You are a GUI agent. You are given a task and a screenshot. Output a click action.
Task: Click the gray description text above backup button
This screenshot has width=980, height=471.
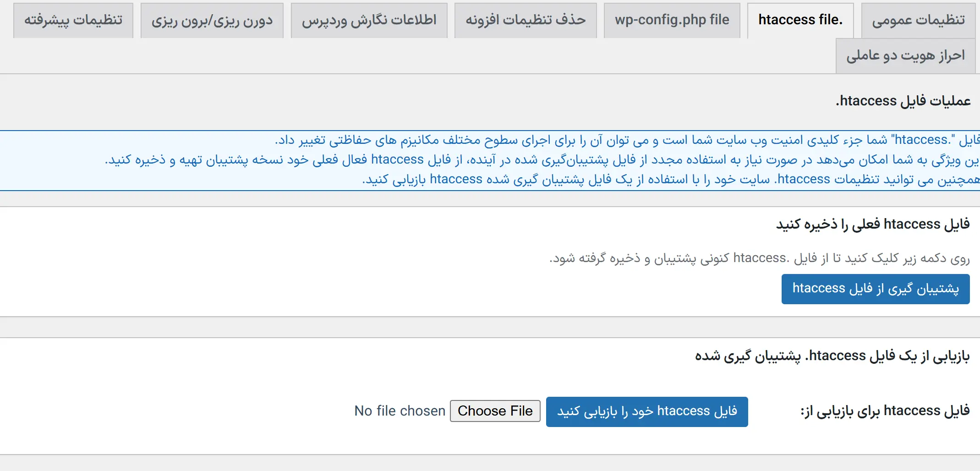[759, 258]
